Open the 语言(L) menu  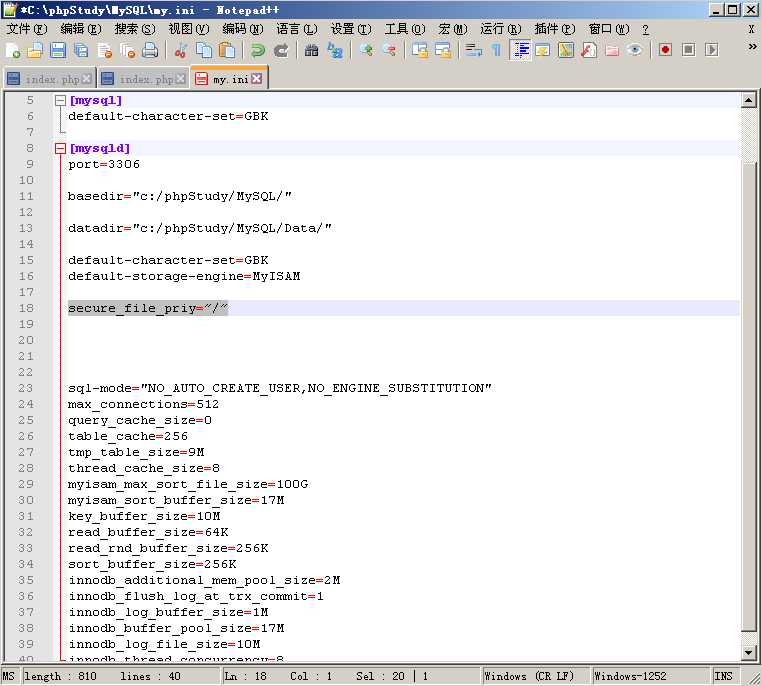click(x=297, y=29)
